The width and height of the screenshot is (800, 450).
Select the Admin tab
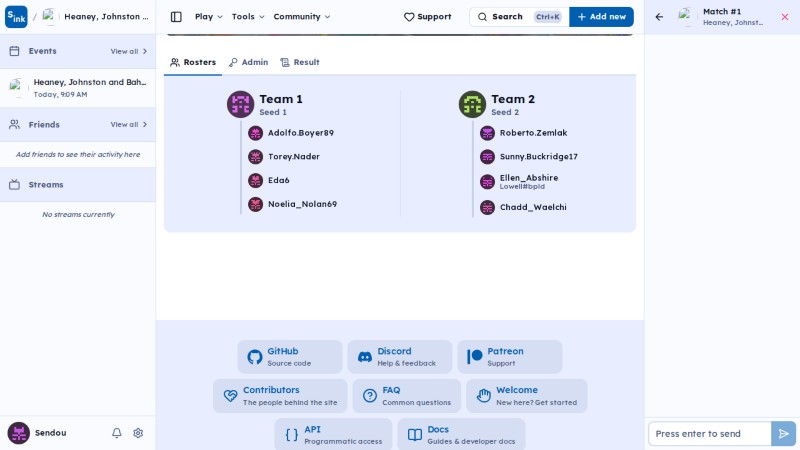pos(248,62)
